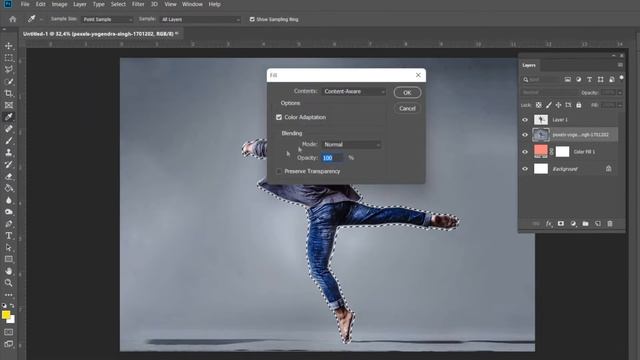
Task: Click the layer style fx icon
Action: (549, 224)
